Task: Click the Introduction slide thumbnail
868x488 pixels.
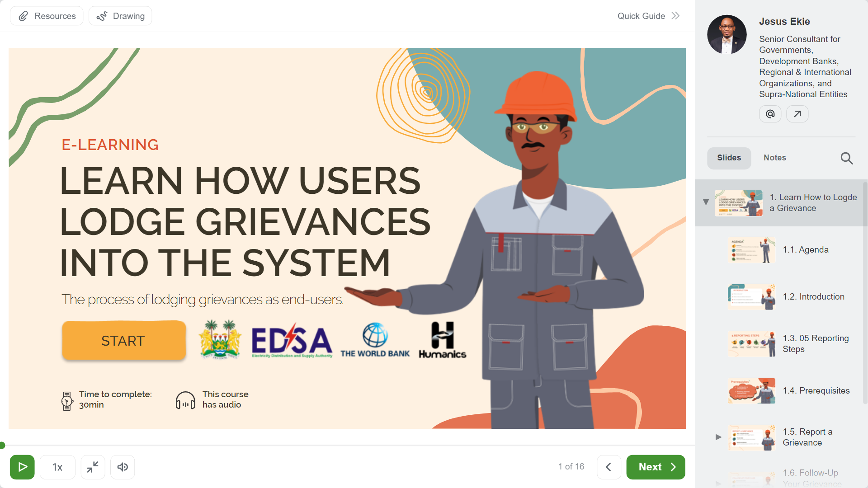Action: (x=752, y=297)
